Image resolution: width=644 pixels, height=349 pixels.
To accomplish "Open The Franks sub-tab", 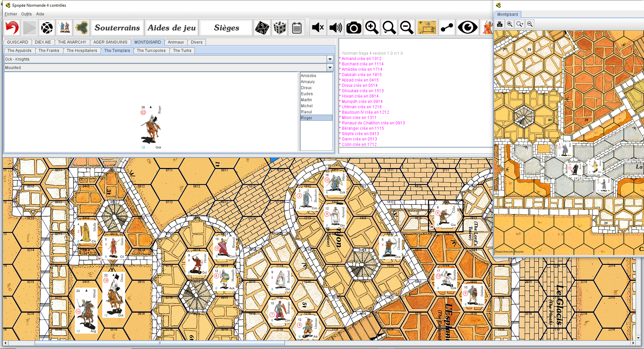I will pyautogui.click(x=49, y=51).
